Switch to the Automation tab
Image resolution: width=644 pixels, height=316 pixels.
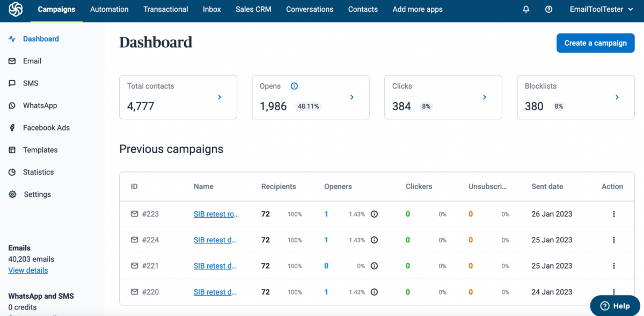109,9
